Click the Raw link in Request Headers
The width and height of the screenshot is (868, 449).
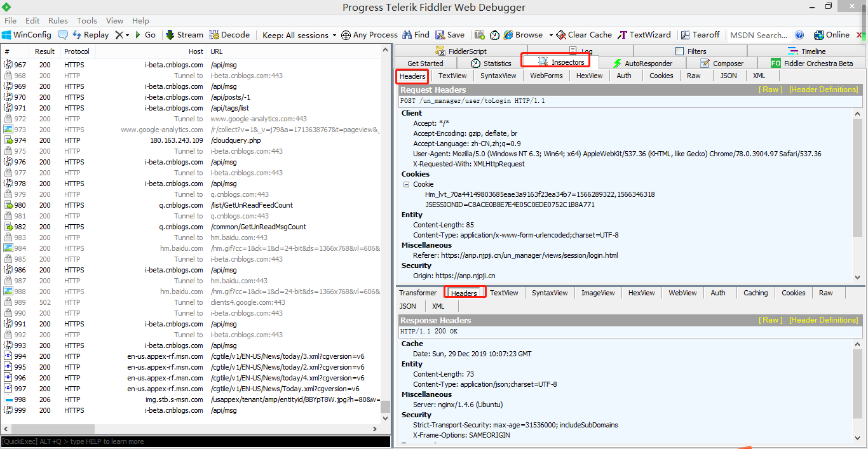tap(771, 90)
